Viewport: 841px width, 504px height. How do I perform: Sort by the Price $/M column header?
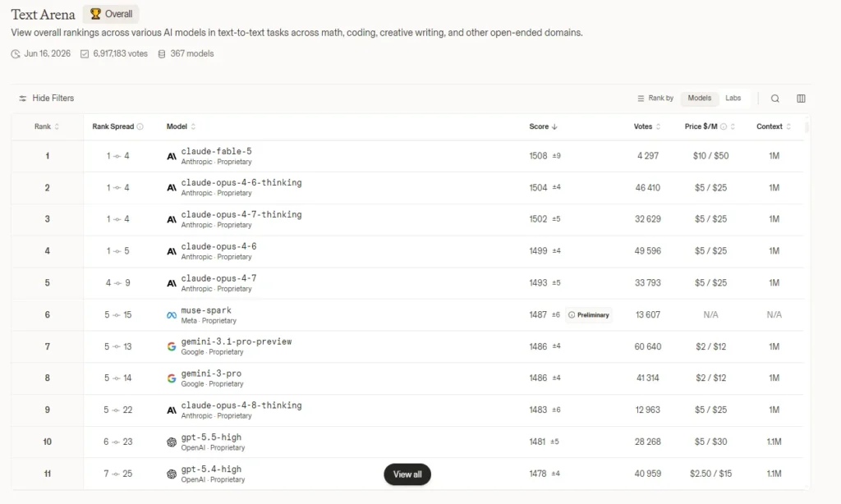point(710,126)
